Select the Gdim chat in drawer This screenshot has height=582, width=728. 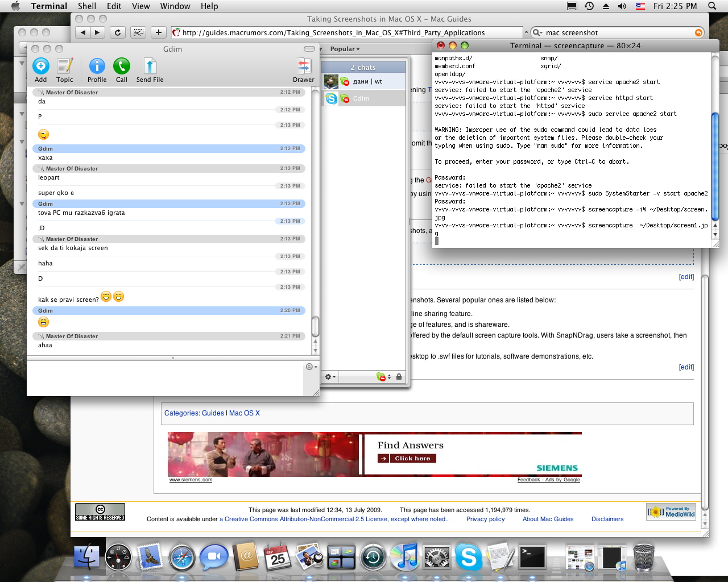(364, 98)
